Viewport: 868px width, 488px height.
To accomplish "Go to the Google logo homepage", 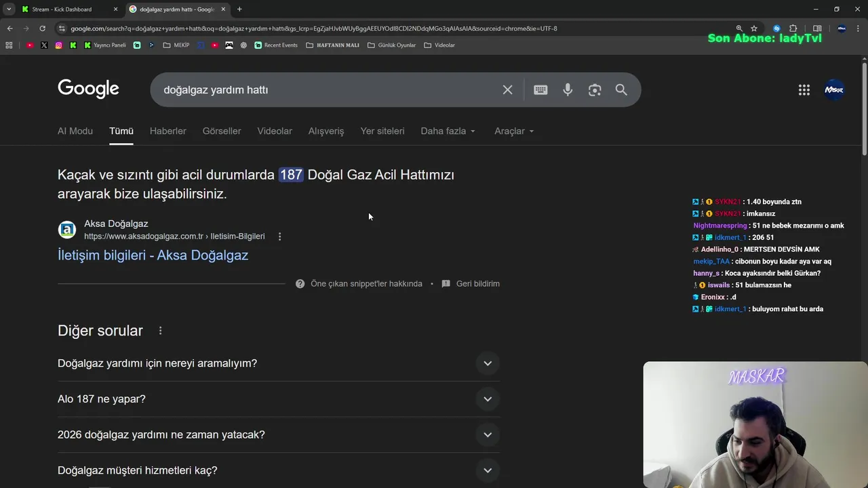I will click(88, 89).
